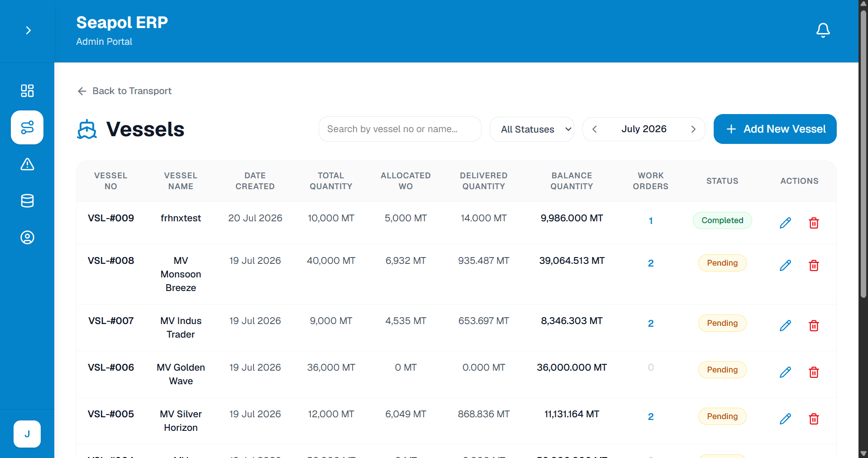This screenshot has width=868, height=458.
Task: Open the All Statuses dropdown
Action: tap(532, 129)
